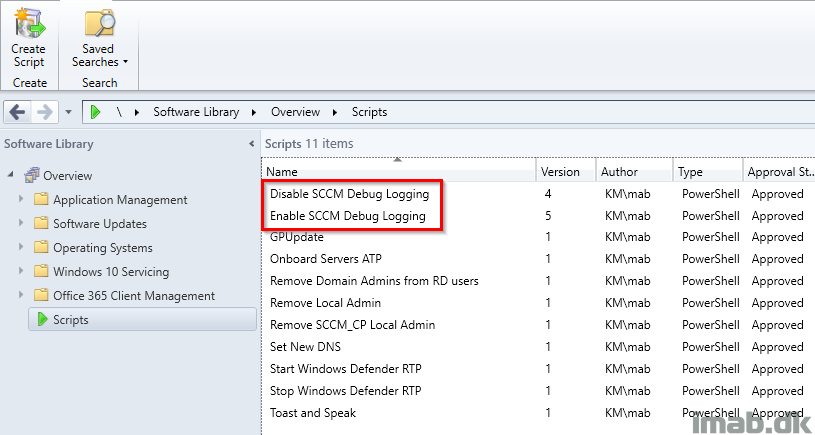Select the Set New DNS script

[x=305, y=347]
